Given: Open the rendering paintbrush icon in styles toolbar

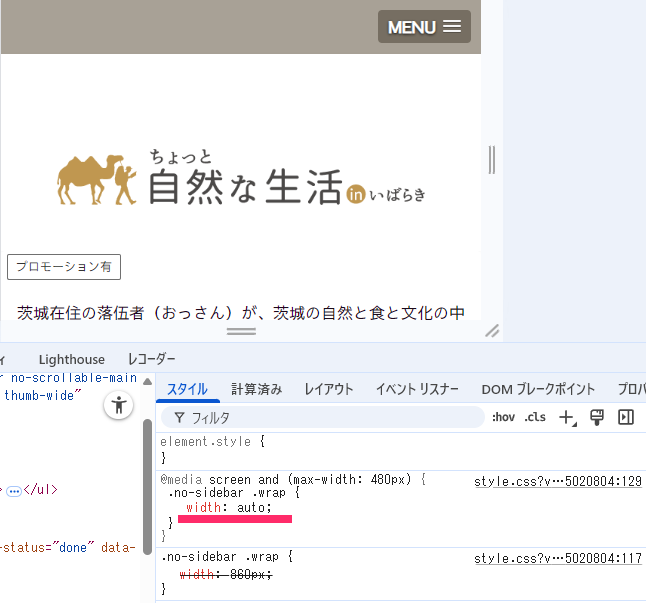Looking at the screenshot, I should [597, 417].
